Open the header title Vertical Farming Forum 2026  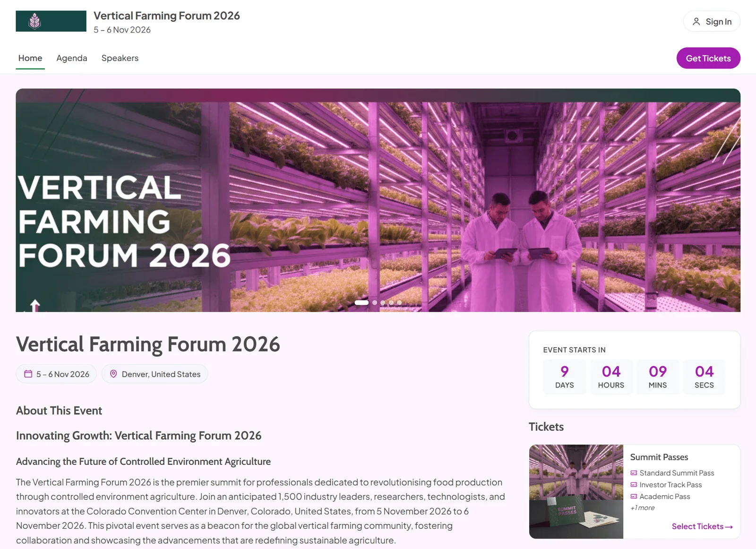coord(167,16)
